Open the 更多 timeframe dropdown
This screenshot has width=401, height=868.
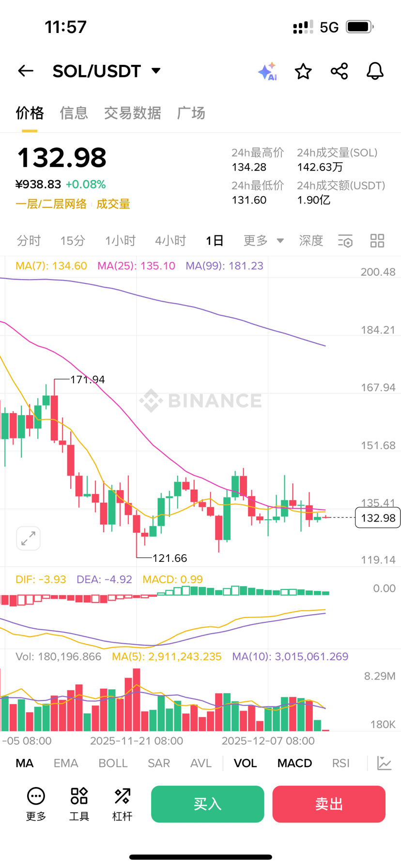click(x=263, y=241)
